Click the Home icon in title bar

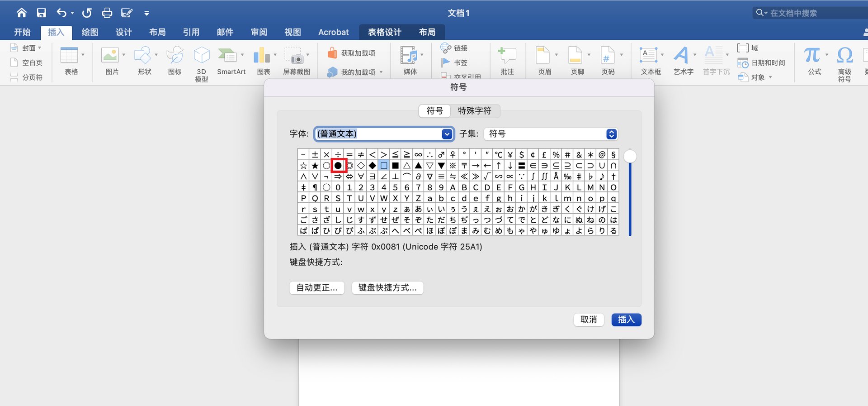point(21,13)
